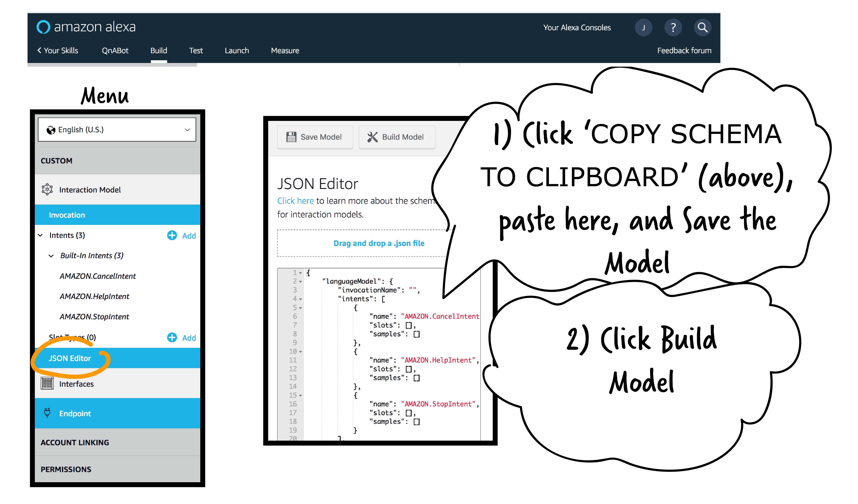Fold the StopIntent object at line 15
This screenshot has height=504, width=858.
(x=301, y=395)
